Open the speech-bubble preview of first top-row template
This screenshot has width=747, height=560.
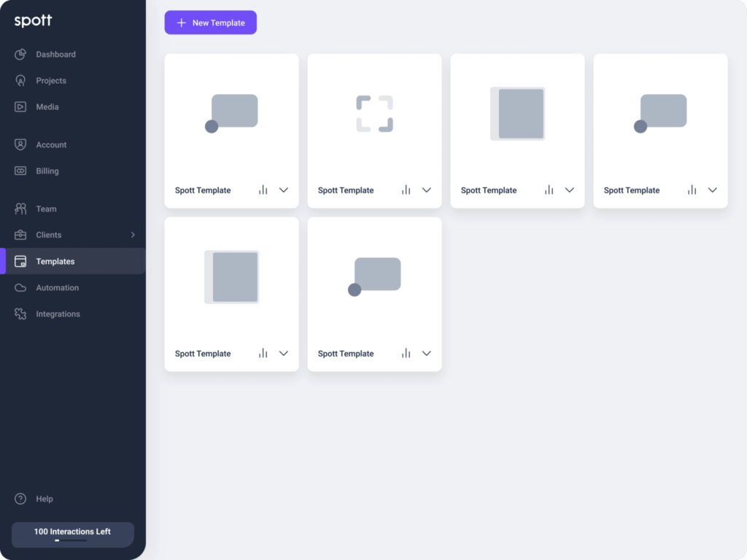point(231,113)
